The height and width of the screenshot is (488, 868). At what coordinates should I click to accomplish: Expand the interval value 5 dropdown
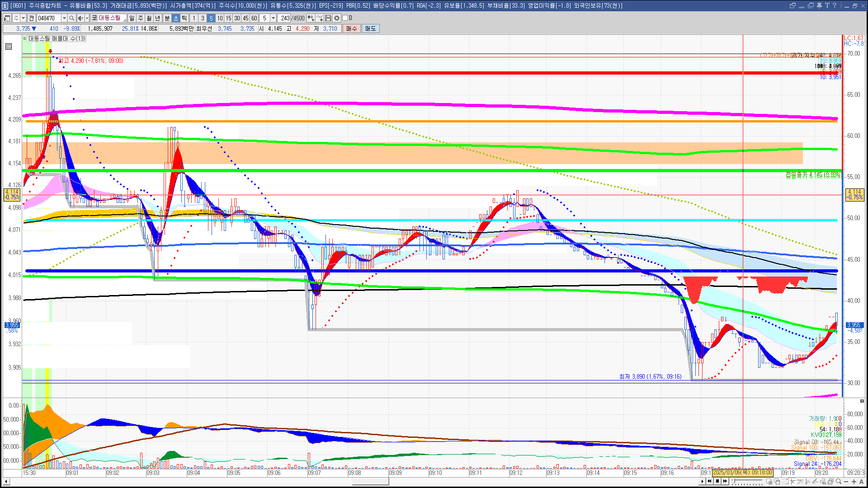[x=273, y=18]
